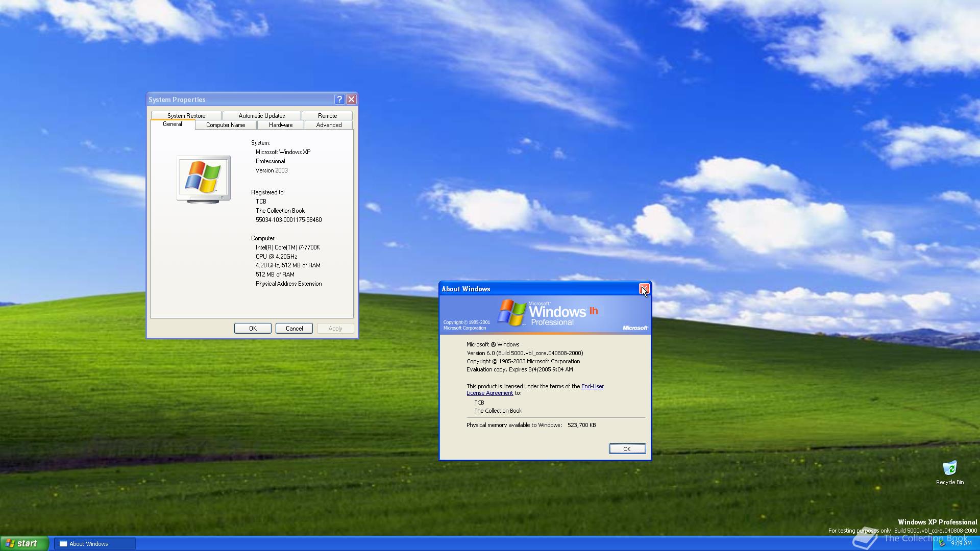The width and height of the screenshot is (980, 551).
Task: Click OK button in About Windows dialog
Action: 627,448
